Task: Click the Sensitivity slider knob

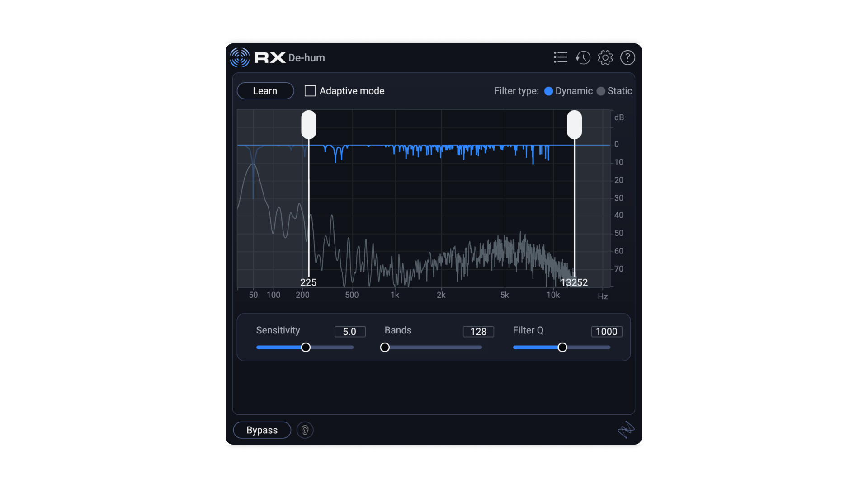Action: click(306, 347)
